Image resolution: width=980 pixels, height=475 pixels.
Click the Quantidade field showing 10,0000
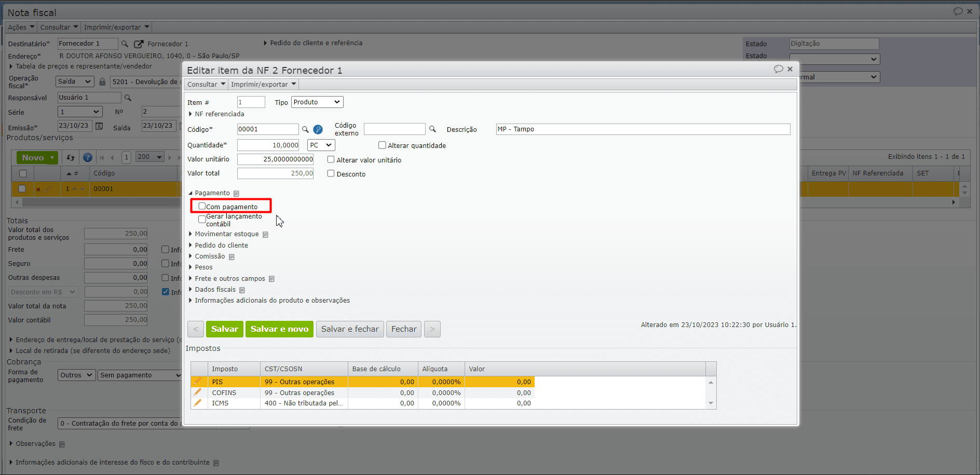click(268, 145)
